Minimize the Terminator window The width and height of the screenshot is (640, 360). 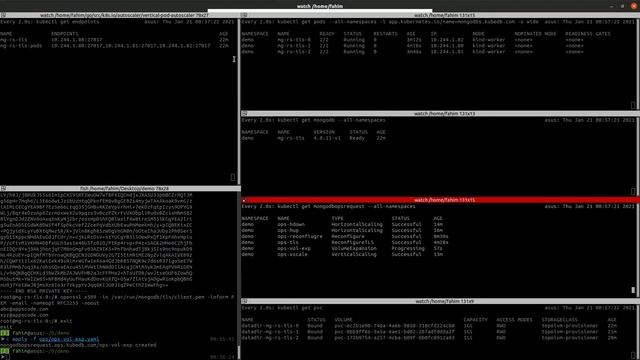click(611, 6)
